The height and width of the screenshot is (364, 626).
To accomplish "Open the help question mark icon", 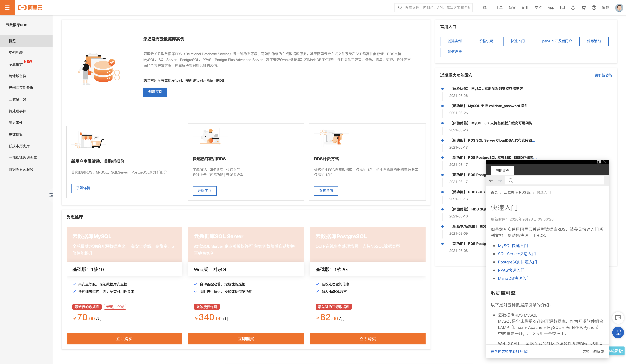I will (594, 8).
